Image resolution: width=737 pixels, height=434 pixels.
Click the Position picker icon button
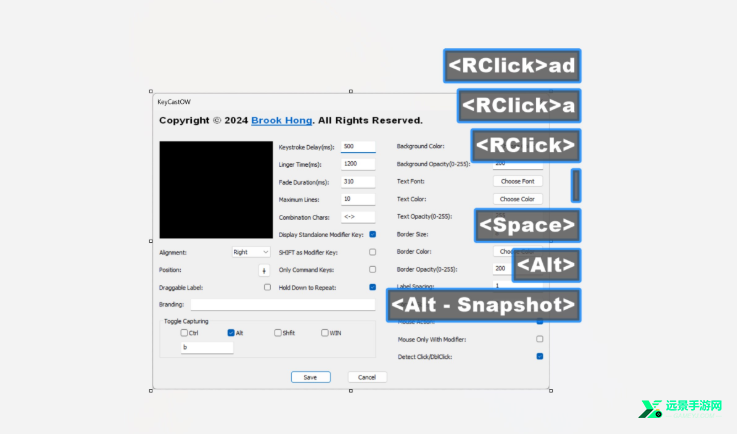click(264, 270)
